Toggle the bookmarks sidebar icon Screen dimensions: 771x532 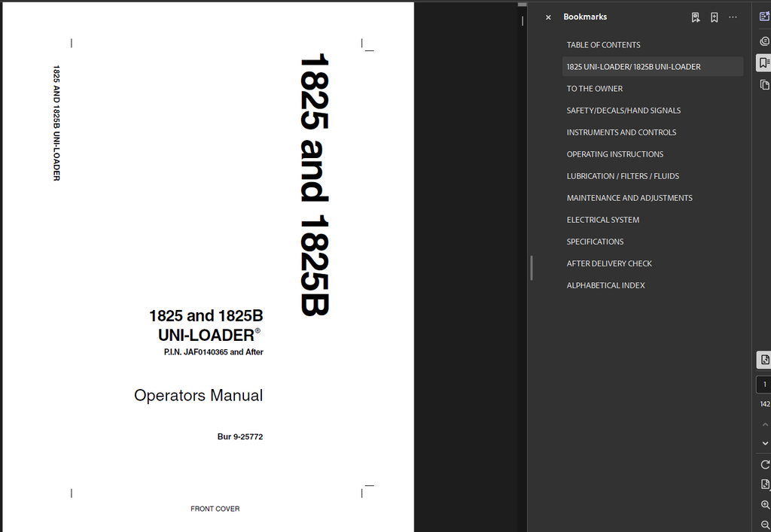point(764,63)
